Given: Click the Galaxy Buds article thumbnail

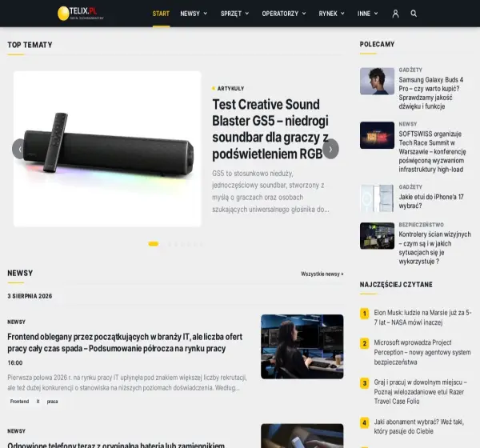Looking at the screenshot, I should point(377,81).
